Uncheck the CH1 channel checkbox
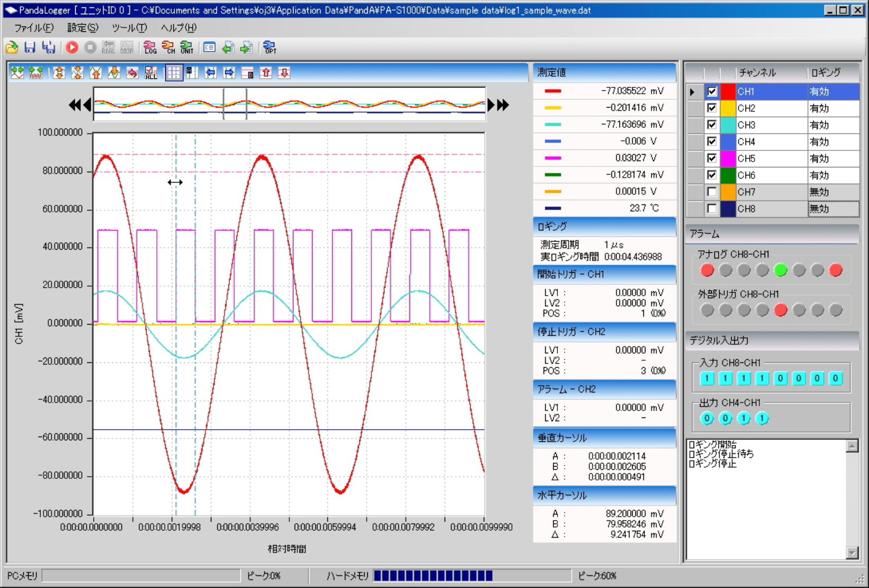 [x=712, y=91]
